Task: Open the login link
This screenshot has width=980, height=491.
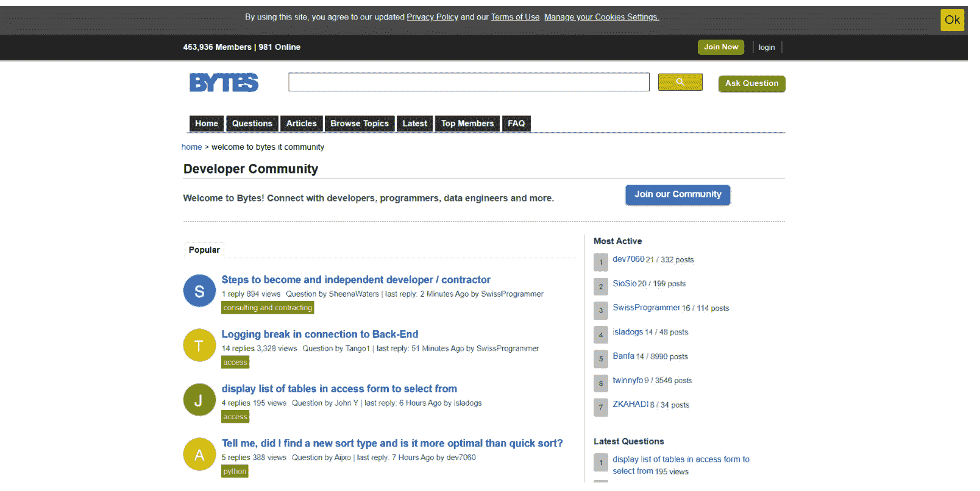Action: 766,48
